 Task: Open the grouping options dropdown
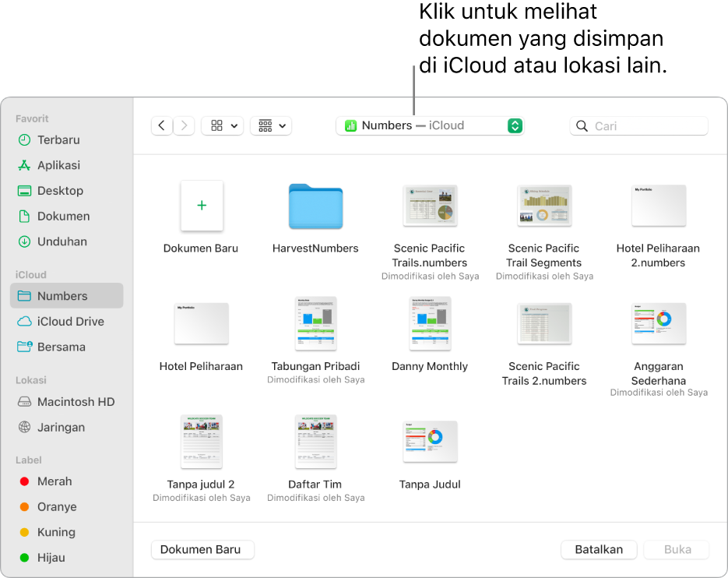point(271,125)
